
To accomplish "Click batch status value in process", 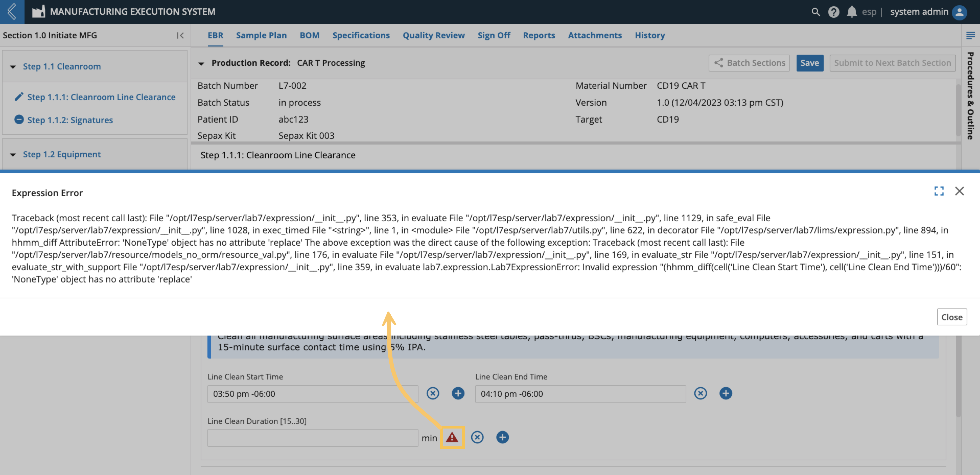I will pos(299,102).
